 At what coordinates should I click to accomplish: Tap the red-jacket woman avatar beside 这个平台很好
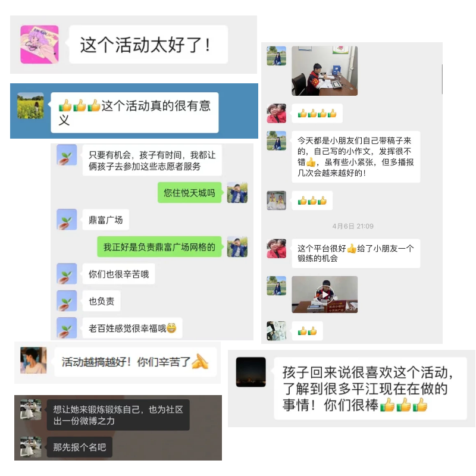(276, 249)
